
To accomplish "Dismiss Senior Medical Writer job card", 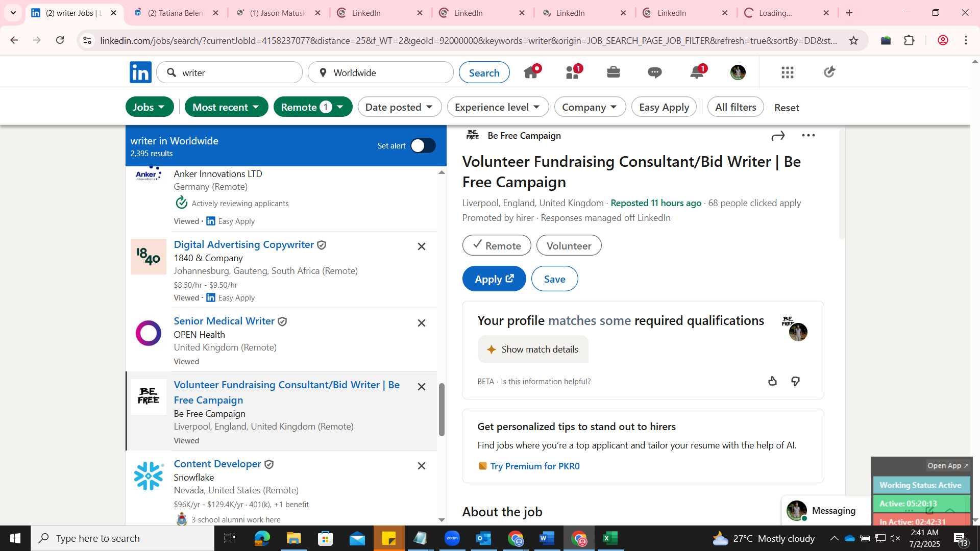I will (422, 323).
